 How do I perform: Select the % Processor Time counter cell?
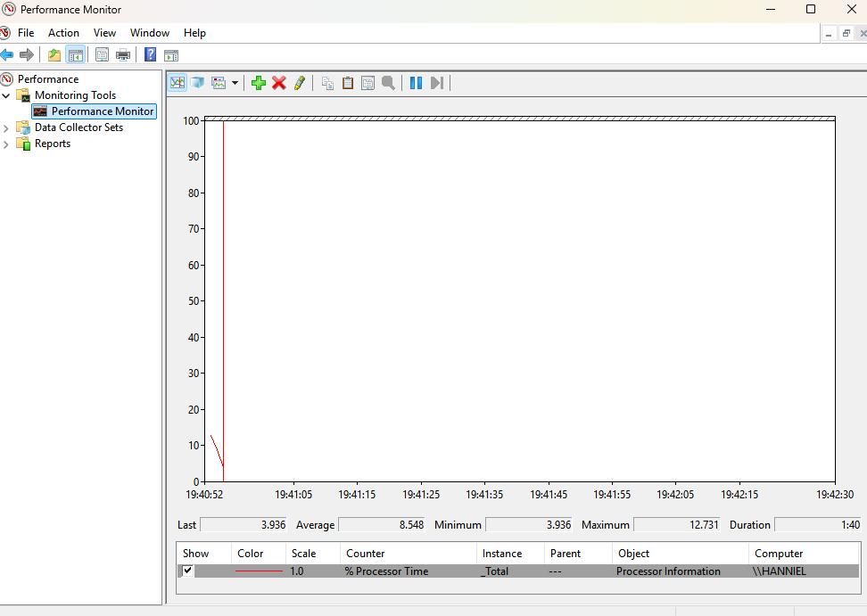pyautogui.click(x=386, y=571)
